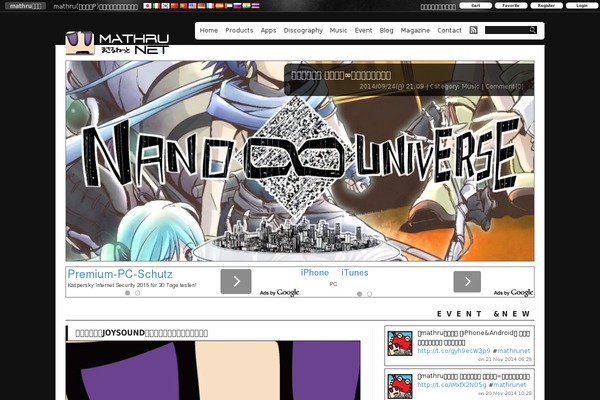Click #mathrunet hashtag in the 21 Nov tweet

[x=512, y=351]
